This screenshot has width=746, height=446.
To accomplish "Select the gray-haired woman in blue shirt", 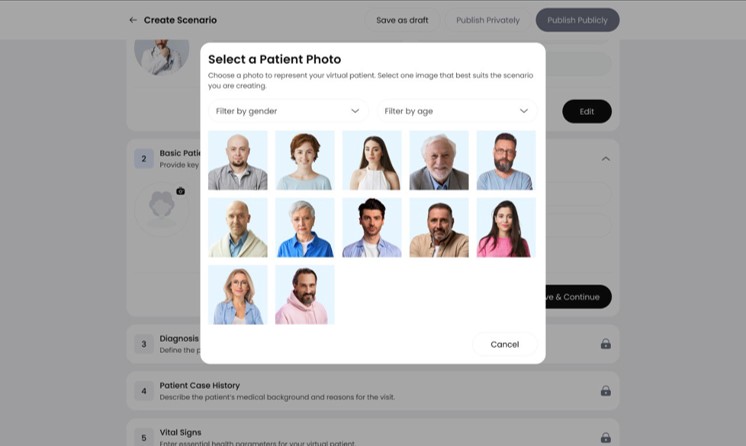I will 304,228.
